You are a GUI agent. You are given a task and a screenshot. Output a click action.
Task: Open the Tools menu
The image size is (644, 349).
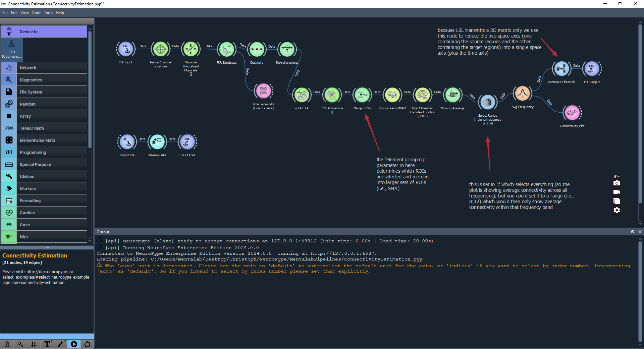click(49, 13)
